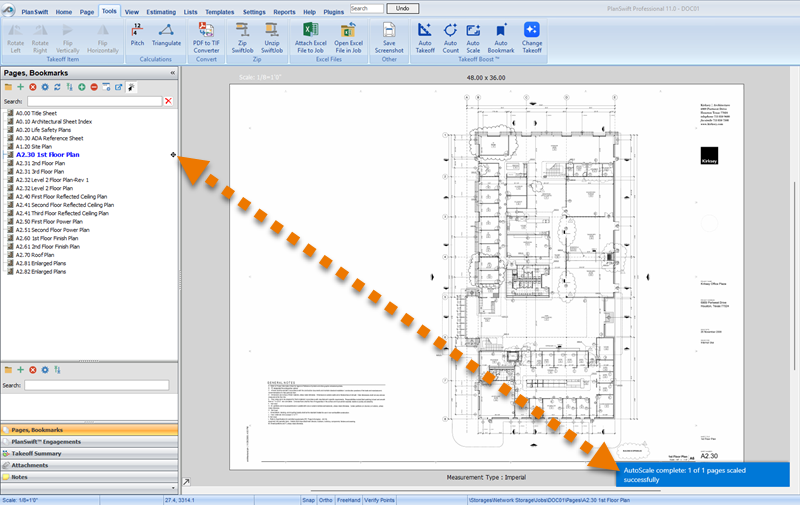Click the AutoScale complete notification
This screenshot has height=505, width=800.
703,475
